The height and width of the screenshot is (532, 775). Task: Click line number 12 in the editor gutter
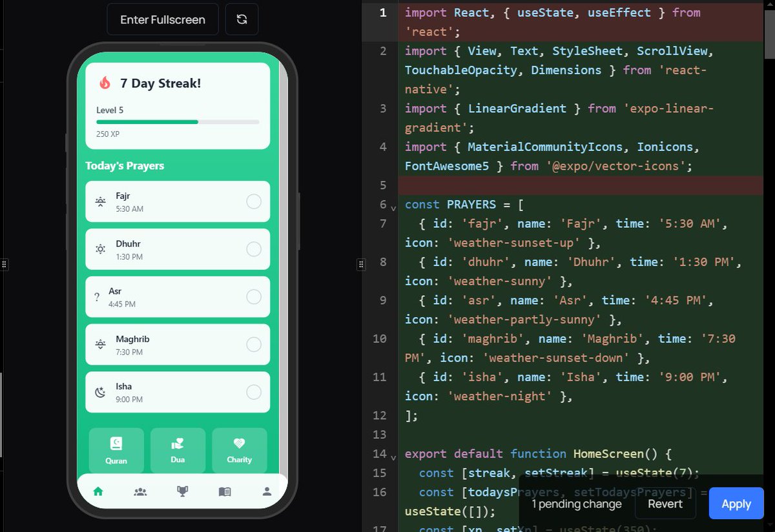coord(380,415)
